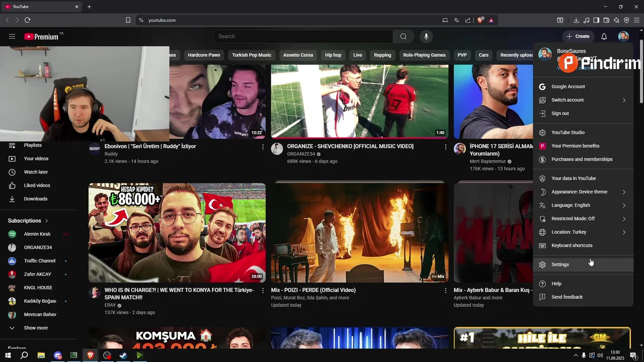The image size is (644, 362).
Task: Open OBS Studio from the taskbar
Action: [107, 355]
